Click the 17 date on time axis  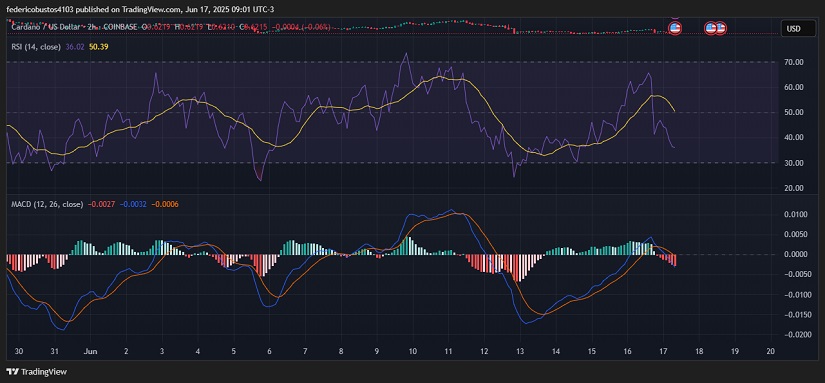(663, 351)
